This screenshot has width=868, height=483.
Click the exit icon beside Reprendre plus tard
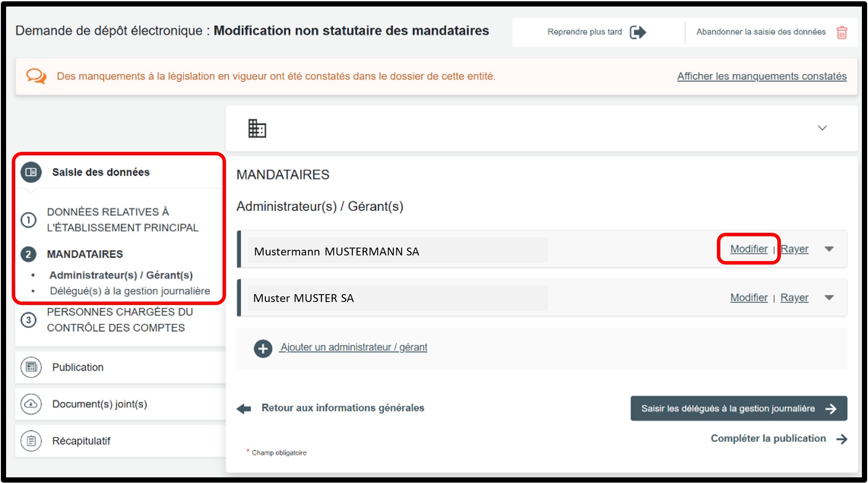[x=638, y=32]
